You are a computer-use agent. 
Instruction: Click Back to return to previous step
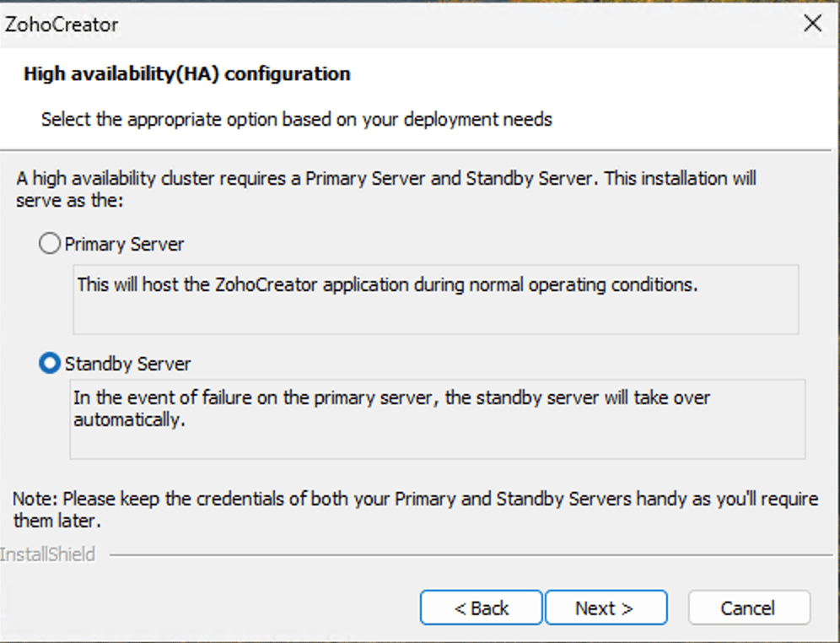click(481, 607)
